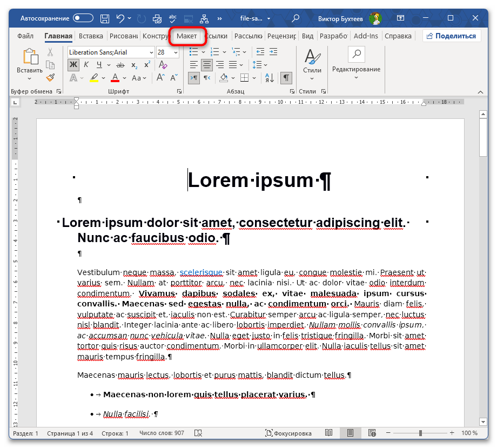Switch to Read Mode view in status bar
Image resolution: width=497 pixels, height=448 pixels.
coord(328,433)
